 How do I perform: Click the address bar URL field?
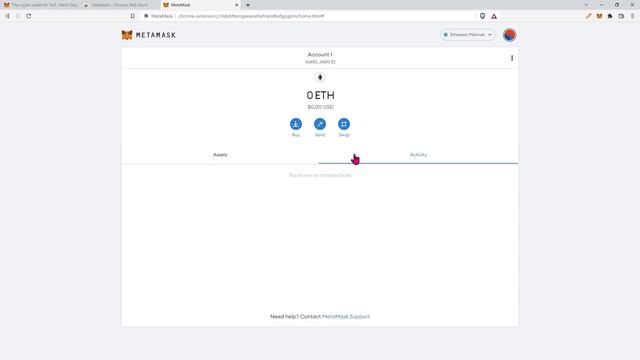pyautogui.click(x=309, y=16)
